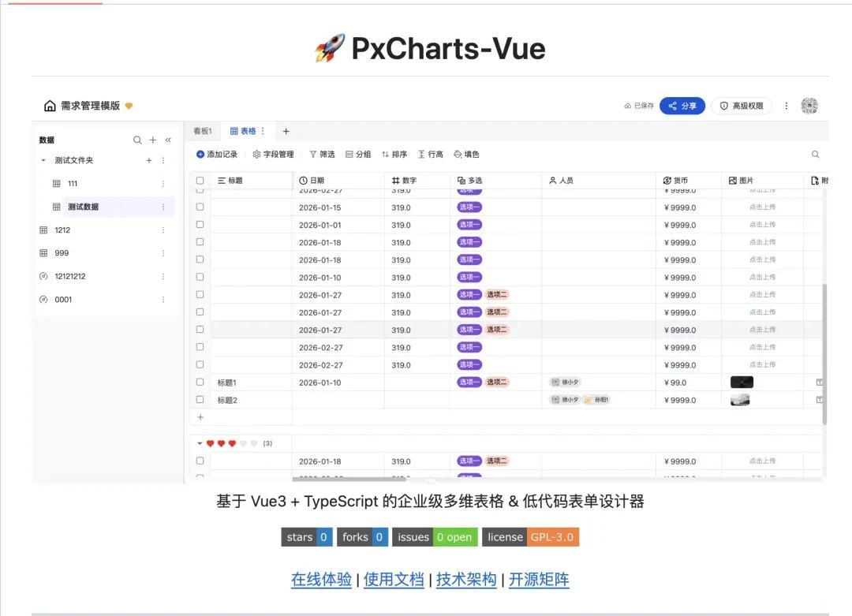Add a new view tab with plus
852x616 pixels.
click(286, 131)
